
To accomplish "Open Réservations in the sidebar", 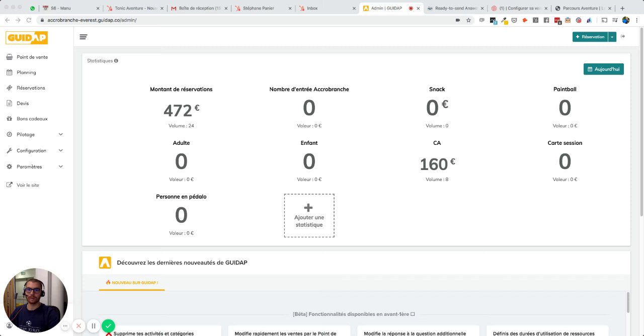I will (x=31, y=88).
